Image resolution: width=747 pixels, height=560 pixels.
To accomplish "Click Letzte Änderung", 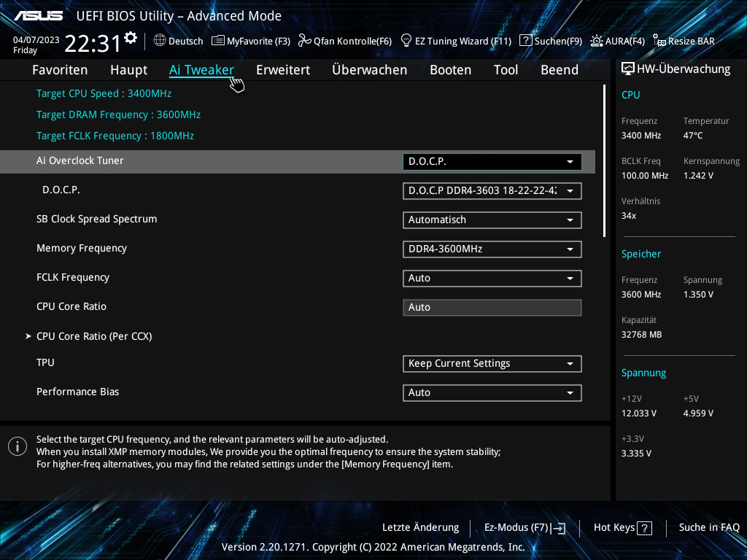I will pyautogui.click(x=421, y=528).
